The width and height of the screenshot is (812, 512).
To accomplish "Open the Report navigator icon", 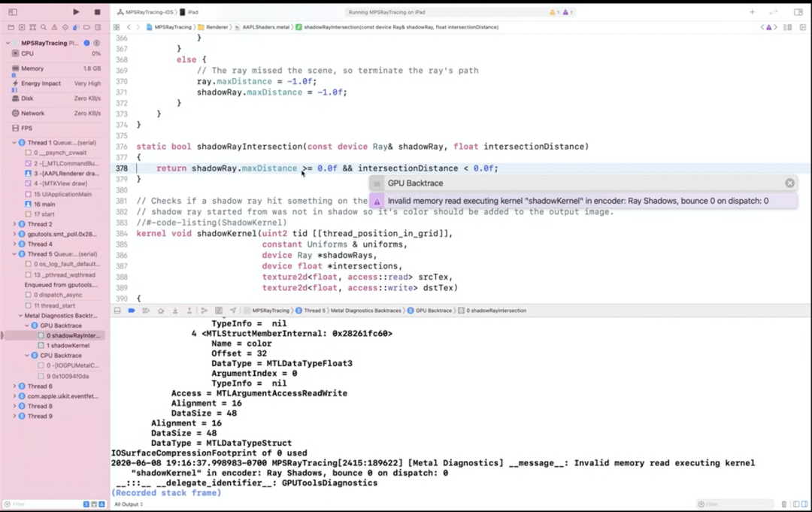I will coord(98,27).
